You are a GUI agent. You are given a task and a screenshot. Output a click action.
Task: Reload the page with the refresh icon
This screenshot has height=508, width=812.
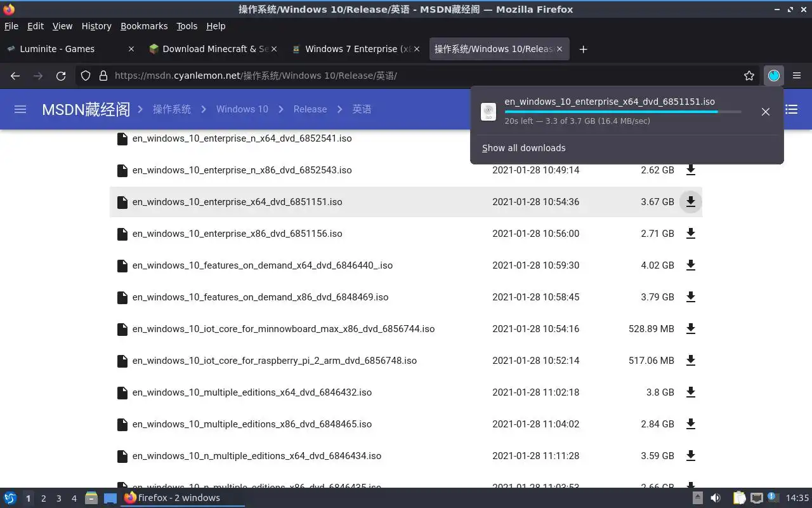click(61, 76)
